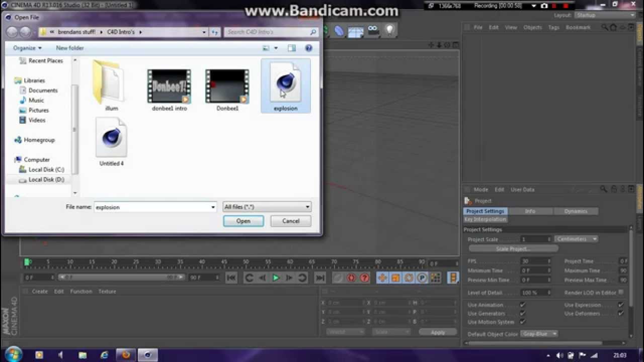Toggle the Rotation keyframe icon

click(x=409, y=278)
